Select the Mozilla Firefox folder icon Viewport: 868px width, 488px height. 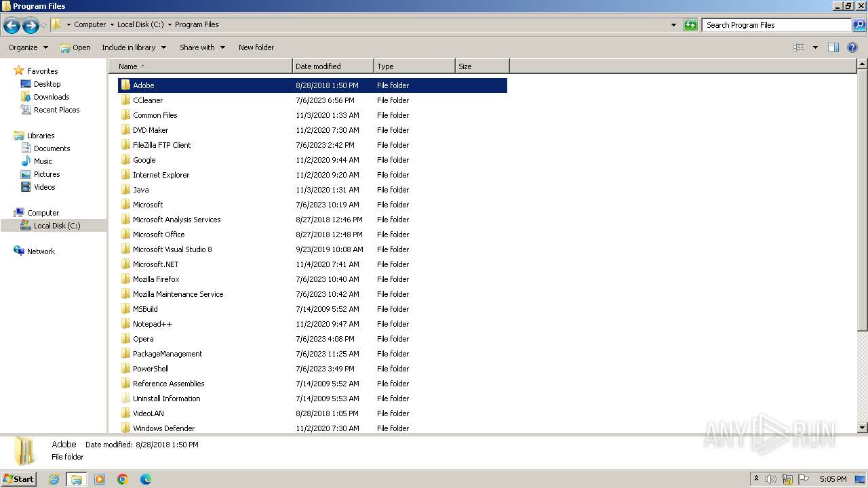pos(125,279)
